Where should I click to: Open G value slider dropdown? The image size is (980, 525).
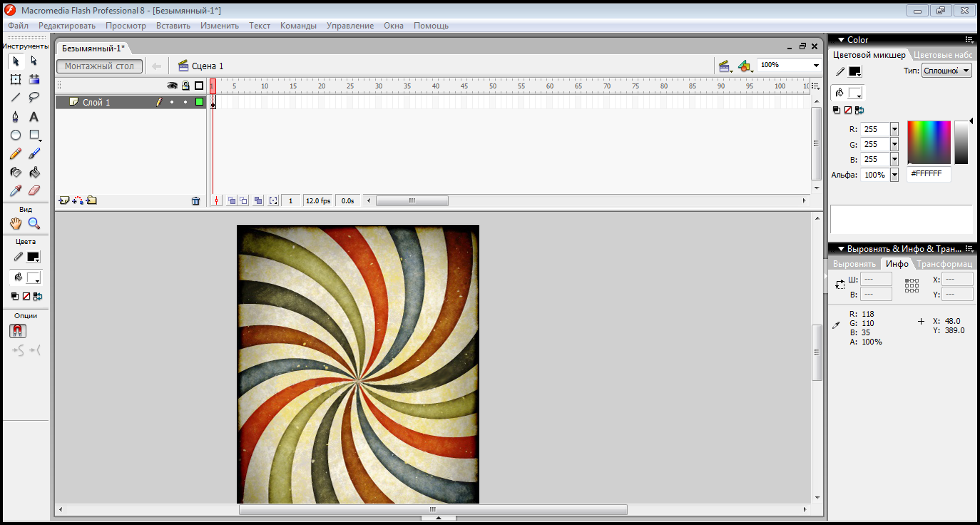coord(894,145)
